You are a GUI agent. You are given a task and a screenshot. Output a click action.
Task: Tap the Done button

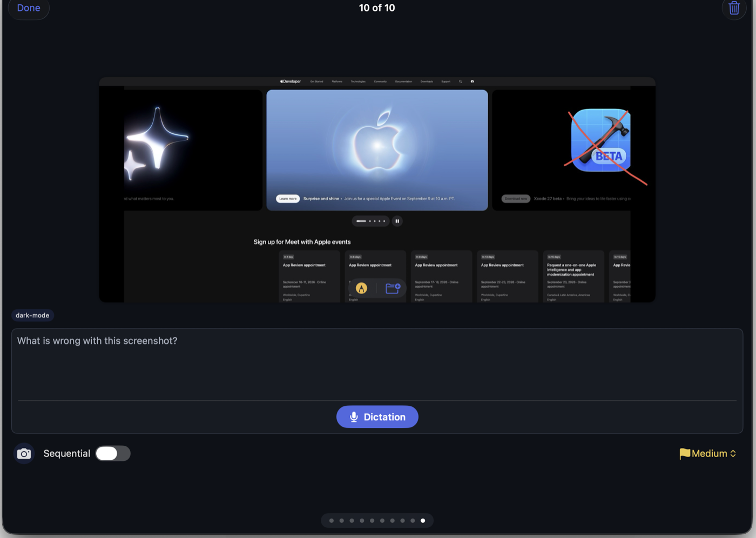(29, 8)
